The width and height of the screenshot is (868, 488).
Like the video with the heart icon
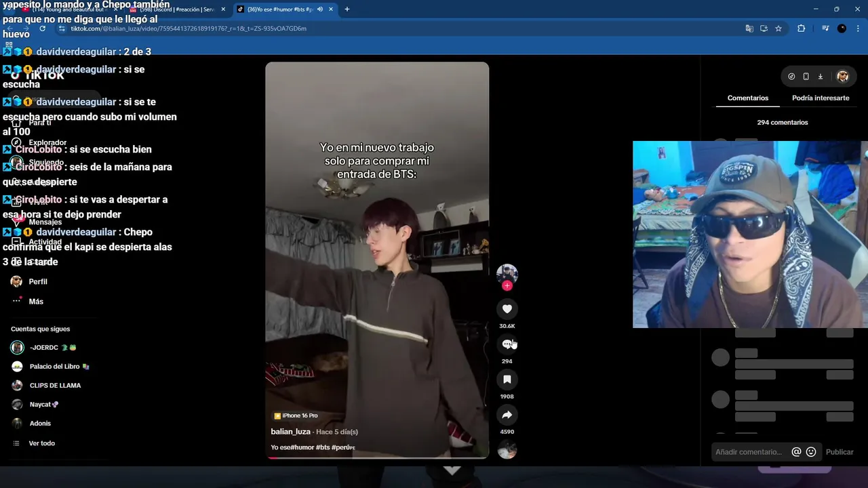point(507,309)
